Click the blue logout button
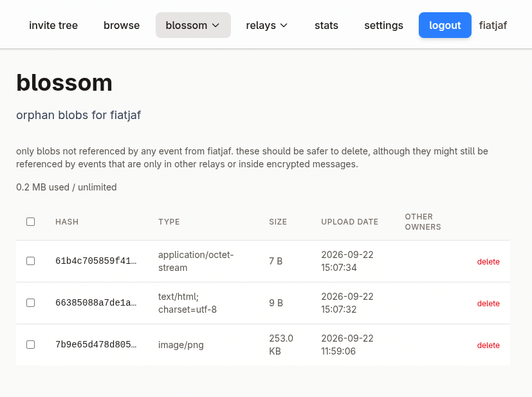 [x=445, y=26]
